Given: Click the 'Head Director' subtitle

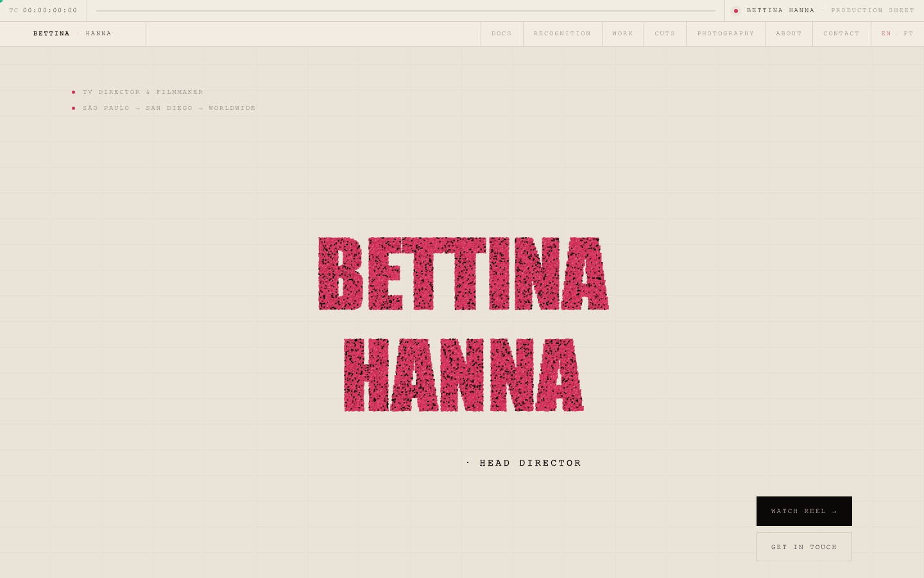Looking at the screenshot, I should pos(530,463).
